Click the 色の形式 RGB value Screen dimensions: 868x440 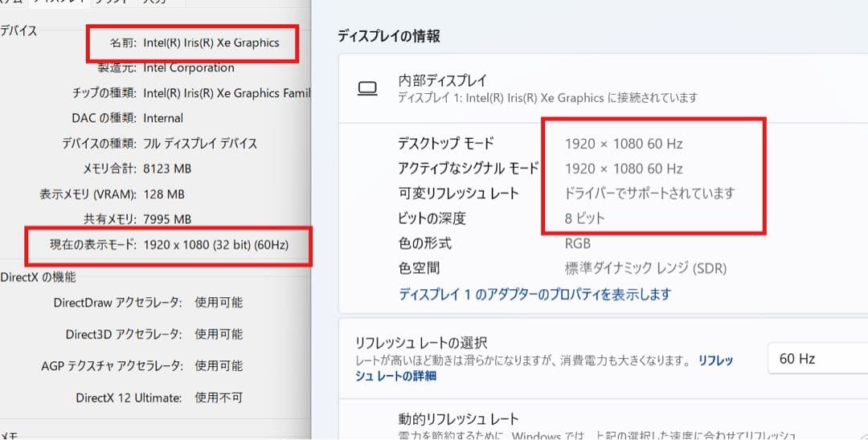[577, 244]
